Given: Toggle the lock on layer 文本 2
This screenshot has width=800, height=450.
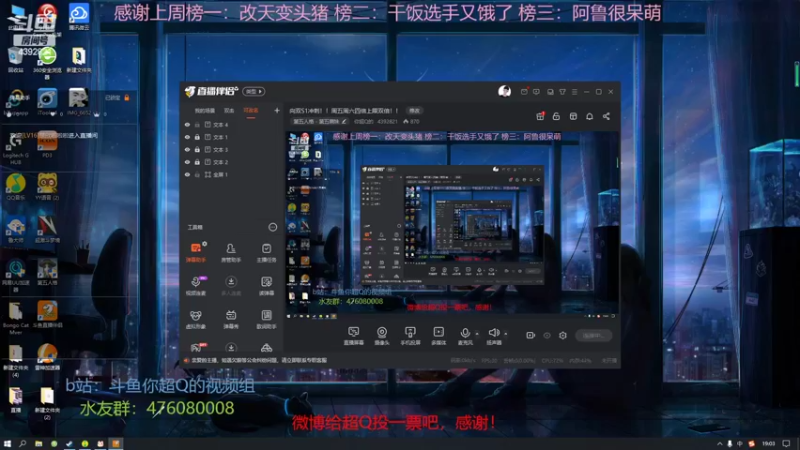Looking at the screenshot, I should pyautogui.click(x=197, y=162).
